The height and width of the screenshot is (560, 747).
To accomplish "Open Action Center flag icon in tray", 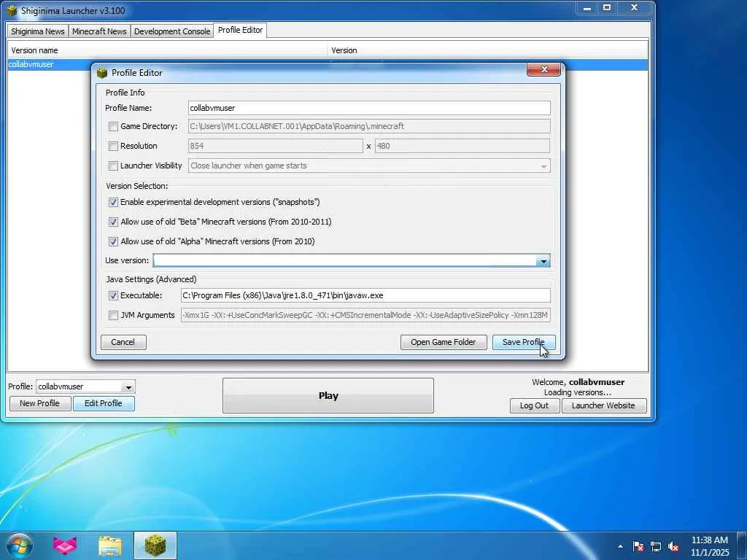I will click(x=638, y=546).
